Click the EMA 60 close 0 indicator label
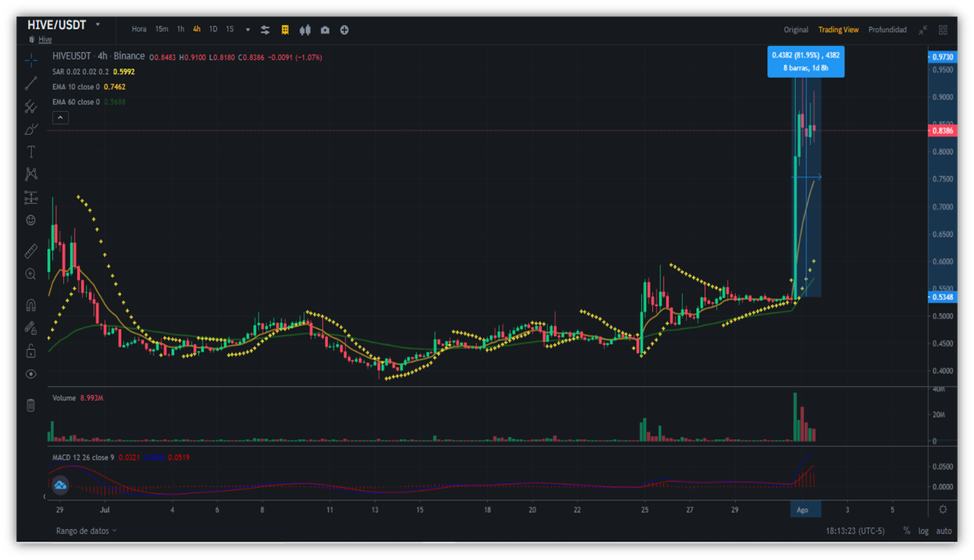974x560 pixels. (x=76, y=102)
